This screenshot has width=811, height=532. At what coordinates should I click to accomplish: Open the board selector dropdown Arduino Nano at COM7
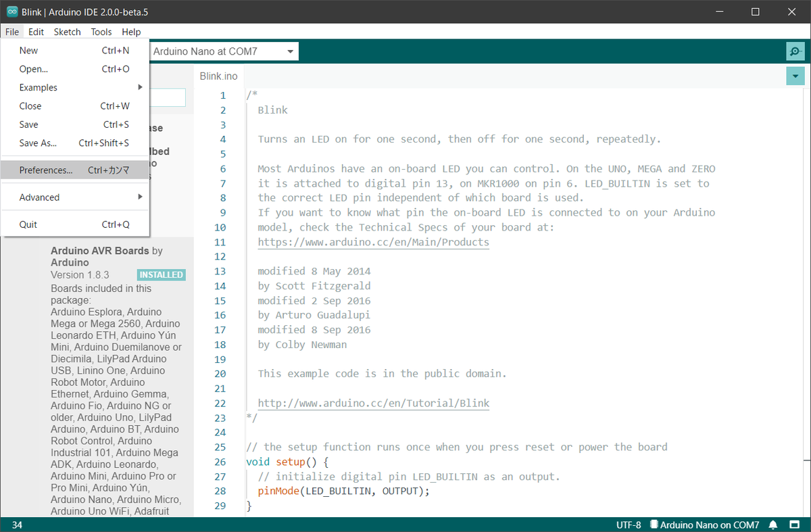coord(224,51)
